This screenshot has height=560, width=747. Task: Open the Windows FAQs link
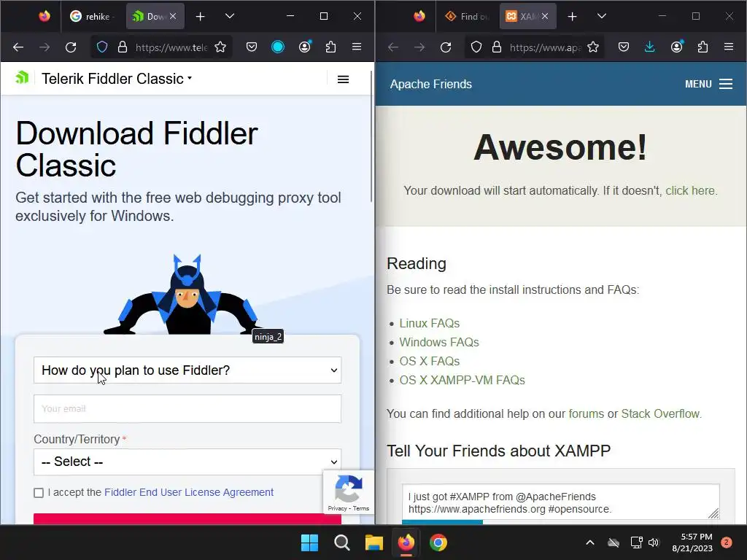pos(438,343)
